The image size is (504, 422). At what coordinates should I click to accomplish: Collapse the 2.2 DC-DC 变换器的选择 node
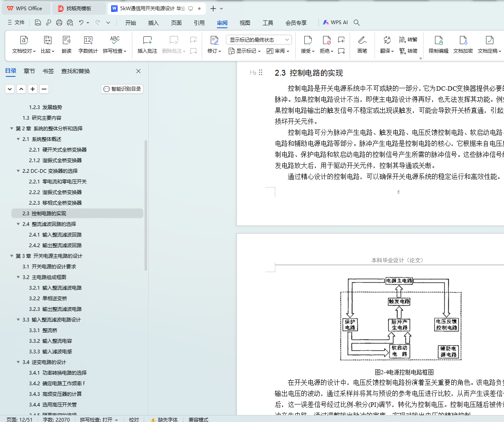pyautogui.click(x=18, y=171)
